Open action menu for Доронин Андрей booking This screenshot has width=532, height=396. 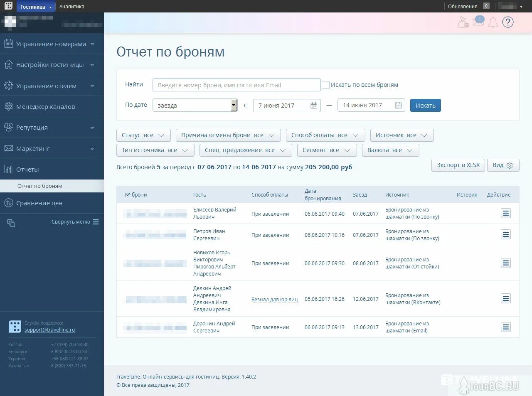pyautogui.click(x=506, y=327)
